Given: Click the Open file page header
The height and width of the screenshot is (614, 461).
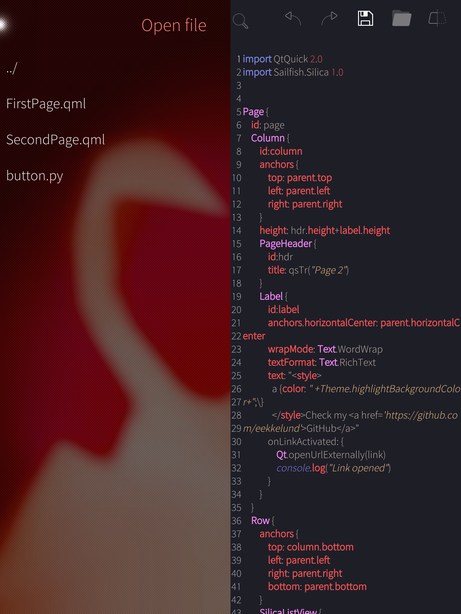Looking at the screenshot, I should click(x=174, y=25).
